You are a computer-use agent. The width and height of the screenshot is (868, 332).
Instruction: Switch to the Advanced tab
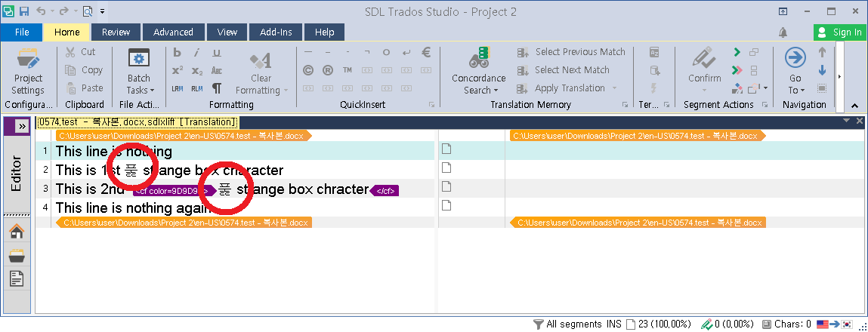click(x=173, y=32)
